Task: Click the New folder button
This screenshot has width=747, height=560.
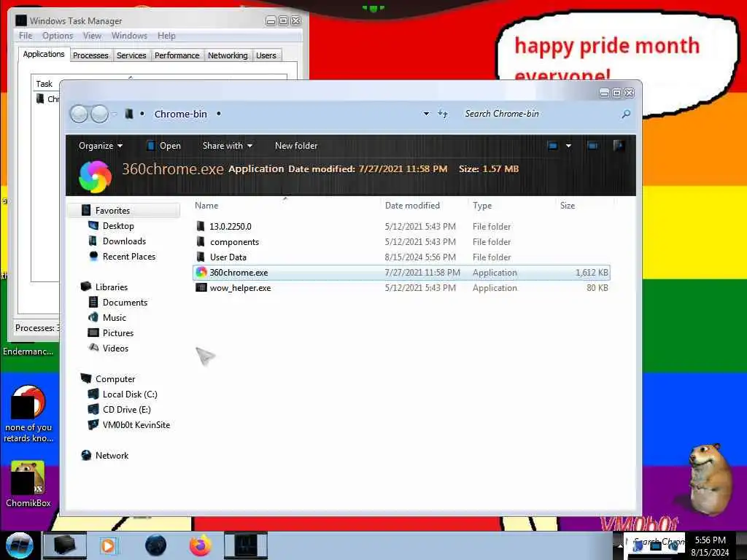Action: point(296,146)
